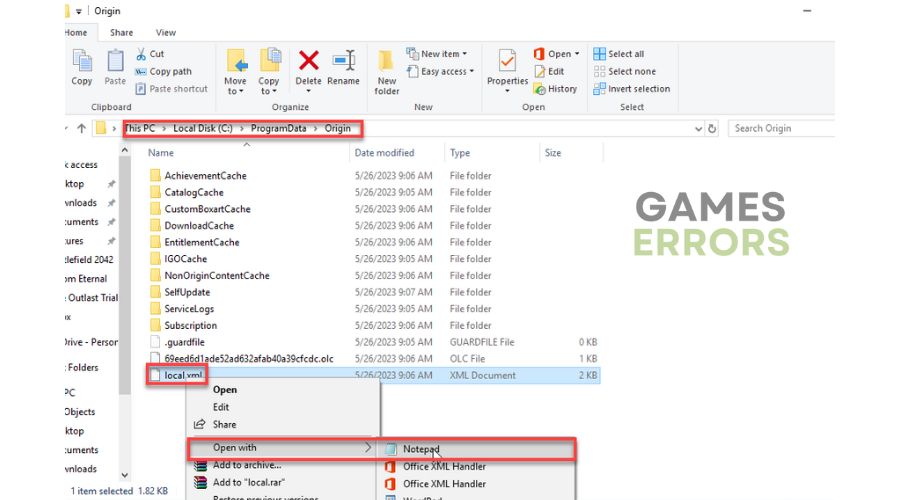Click the Rename icon
The width and height of the screenshot is (900, 500).
click(x=343, y=60)
